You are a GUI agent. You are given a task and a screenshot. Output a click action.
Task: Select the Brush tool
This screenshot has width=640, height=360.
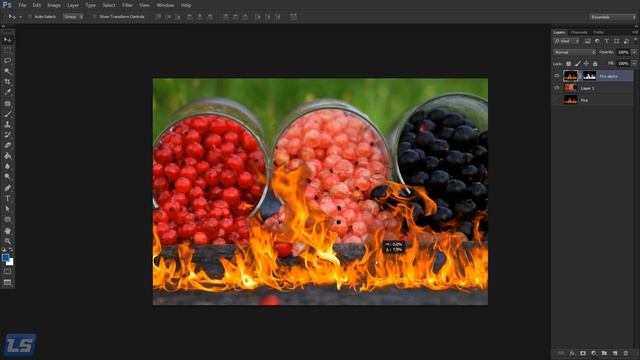click(7, 114)
